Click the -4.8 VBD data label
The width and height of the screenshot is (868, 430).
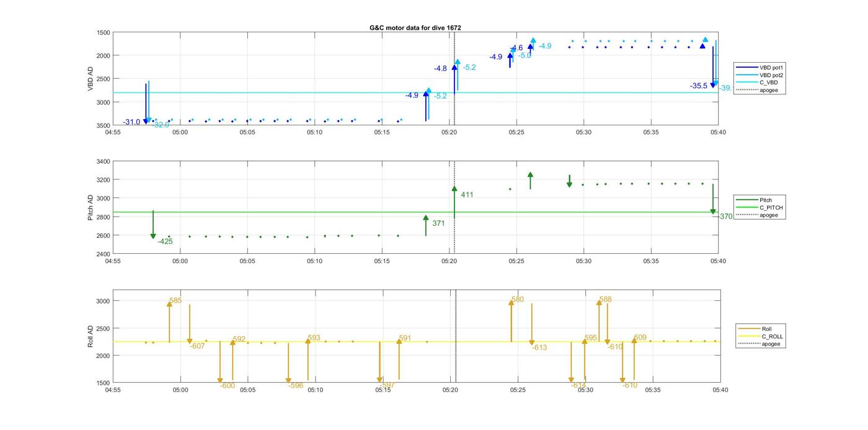pos(440,69)
